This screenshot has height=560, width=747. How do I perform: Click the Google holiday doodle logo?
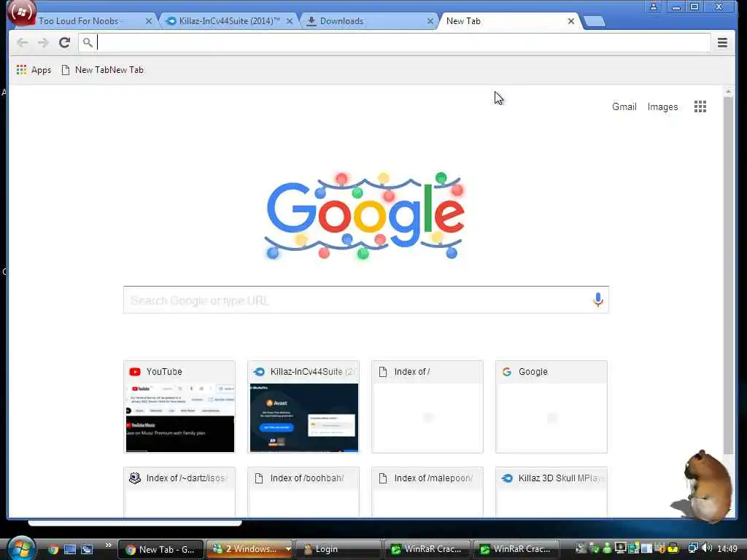pyautogui.click(x=365, y=216)
